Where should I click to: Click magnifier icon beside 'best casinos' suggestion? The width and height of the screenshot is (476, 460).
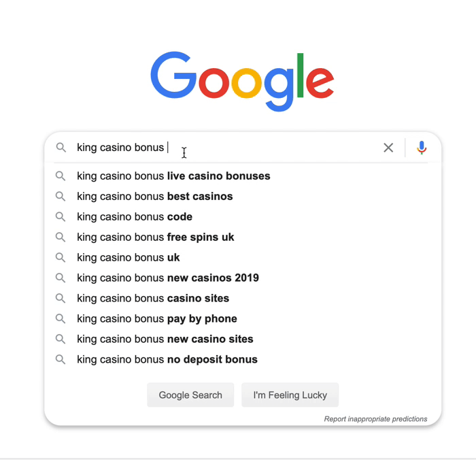[x=61, y=197]
